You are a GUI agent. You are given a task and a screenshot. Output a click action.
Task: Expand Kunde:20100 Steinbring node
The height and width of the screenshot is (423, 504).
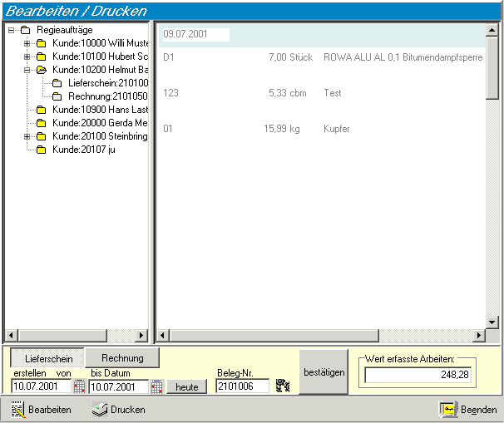tap(27, 136)
